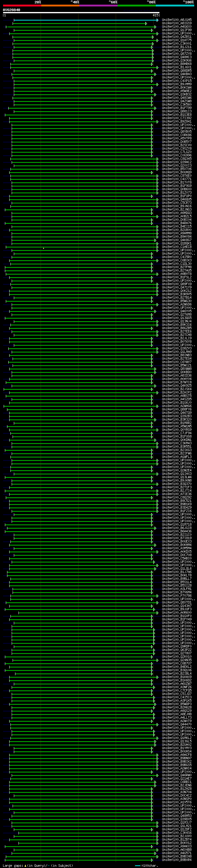Open the UniRef100_A8IGS9 hit
The height and width of the screenshot is (868, 197).
(177, 23)
